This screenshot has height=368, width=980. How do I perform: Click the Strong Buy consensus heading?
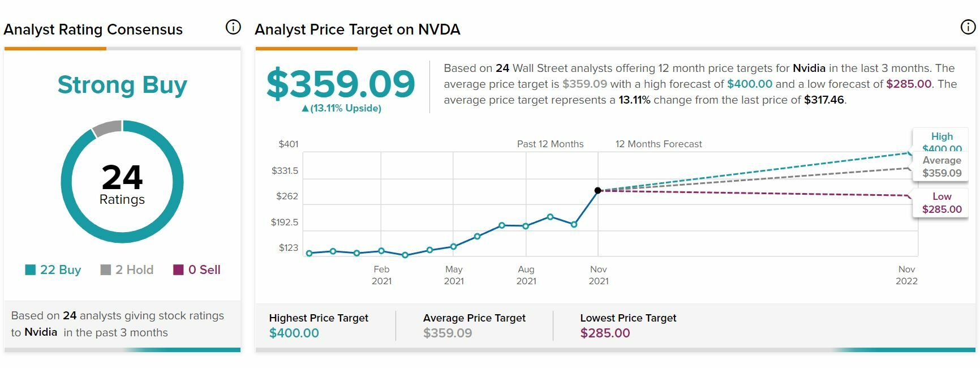122,85
